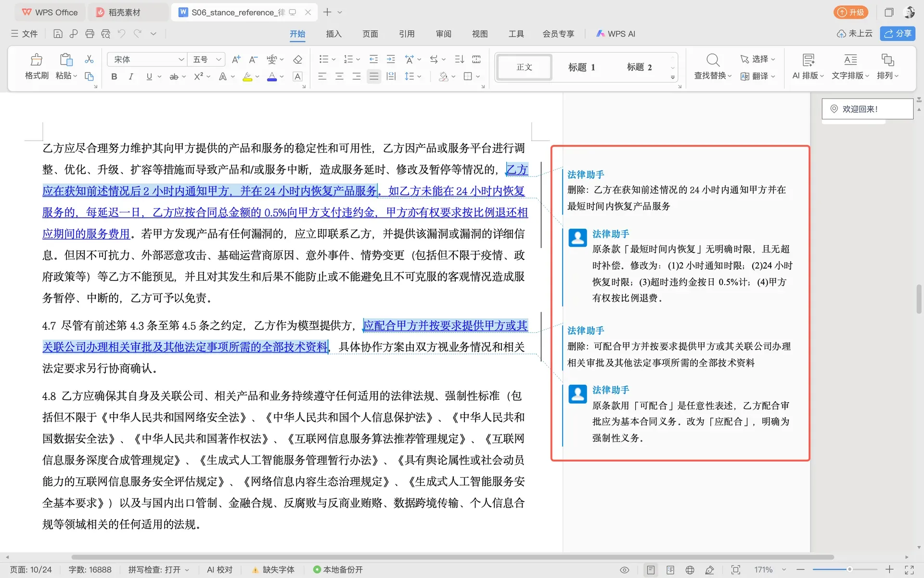Click the zoom slider in status bar
This screenshot has height=578, width=924.
click(x=845, y=570)
